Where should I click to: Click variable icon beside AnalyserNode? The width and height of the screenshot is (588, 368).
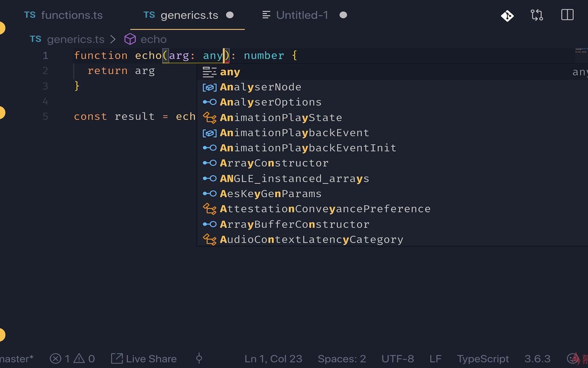tap(209, 87)
